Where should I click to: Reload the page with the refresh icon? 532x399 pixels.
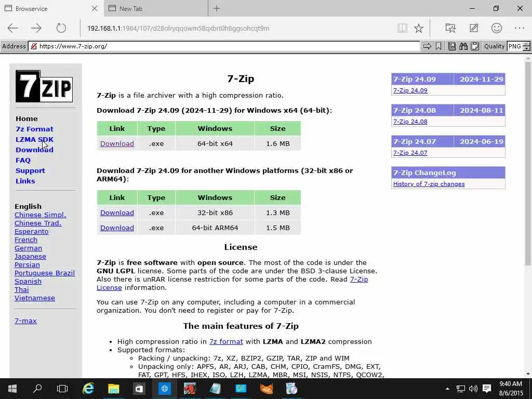(61, 28)
